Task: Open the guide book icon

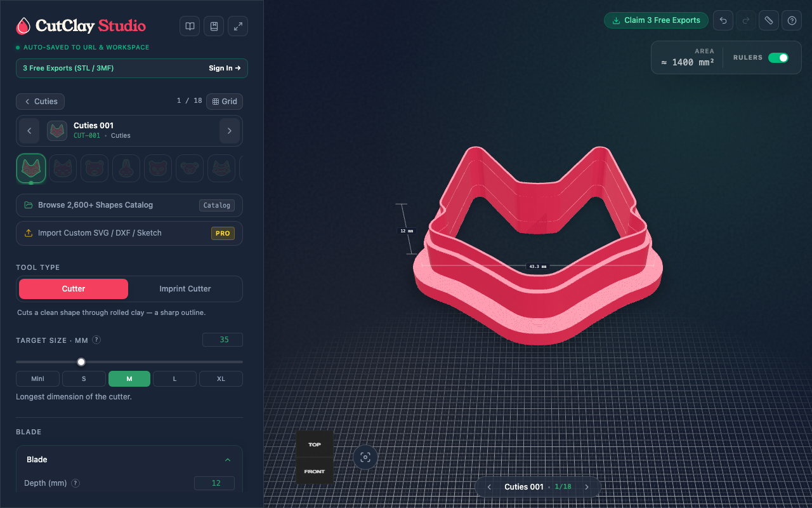Action: click(x=190, y=26)
